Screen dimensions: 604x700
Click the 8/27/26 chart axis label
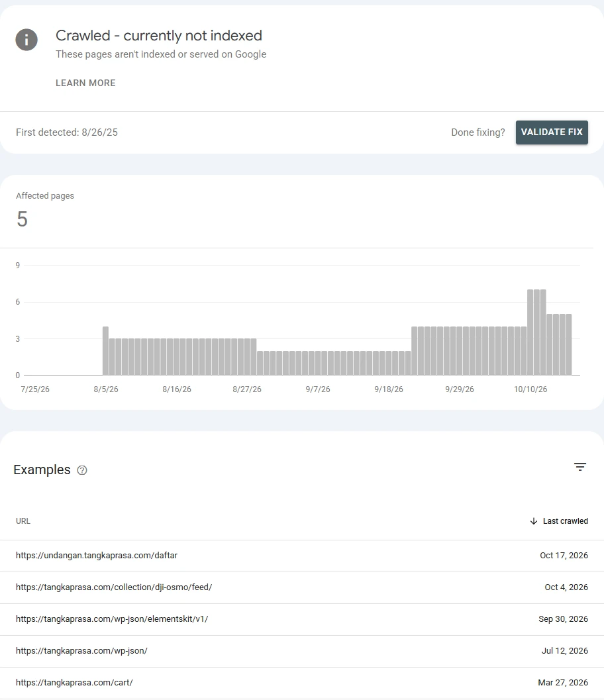[247, 389]
